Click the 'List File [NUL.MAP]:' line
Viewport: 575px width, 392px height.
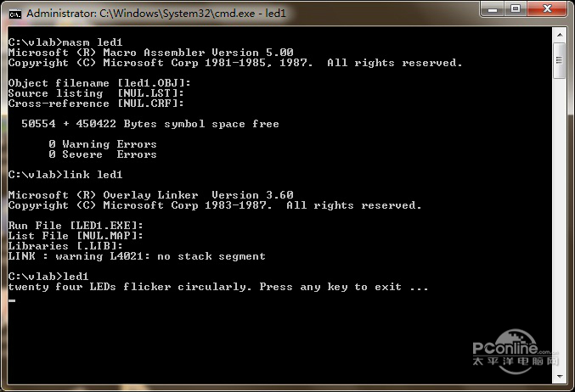(x=76, y=236)
